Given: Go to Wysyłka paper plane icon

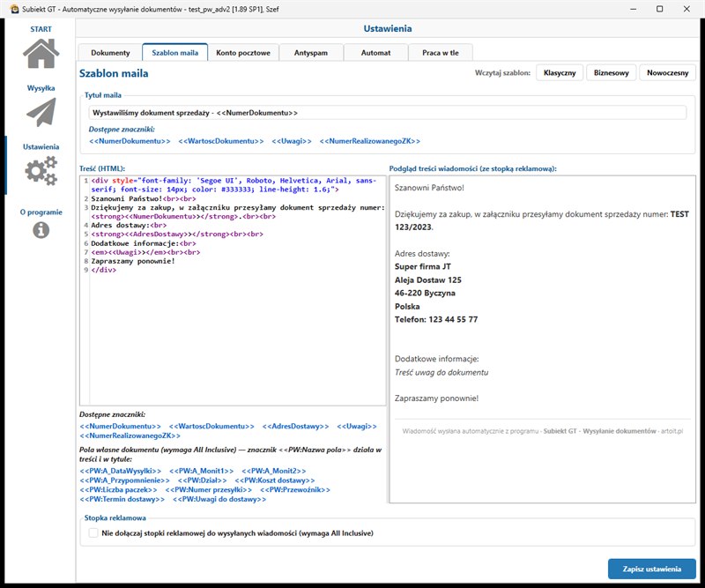Looking at the screenshot, I should [41, 112].
